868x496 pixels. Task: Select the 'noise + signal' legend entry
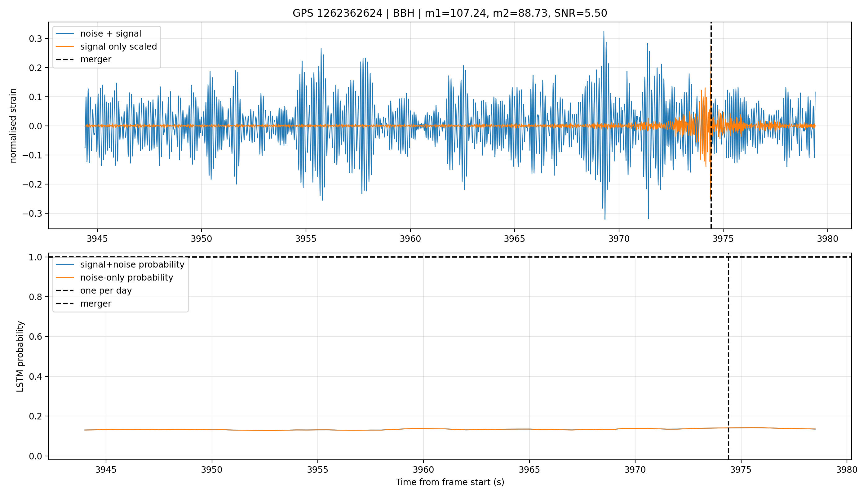coord(110,34)
